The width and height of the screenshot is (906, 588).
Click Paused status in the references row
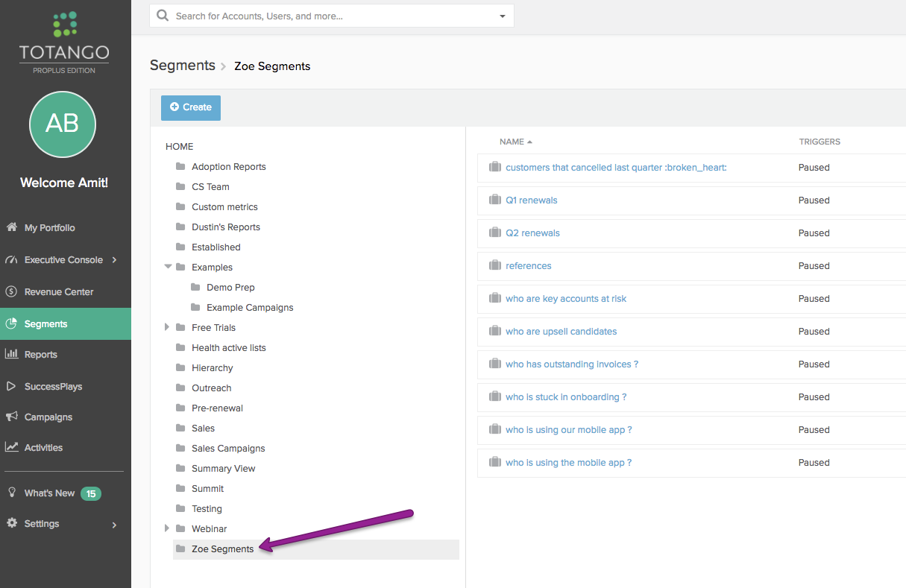click(x=814, y=266)
